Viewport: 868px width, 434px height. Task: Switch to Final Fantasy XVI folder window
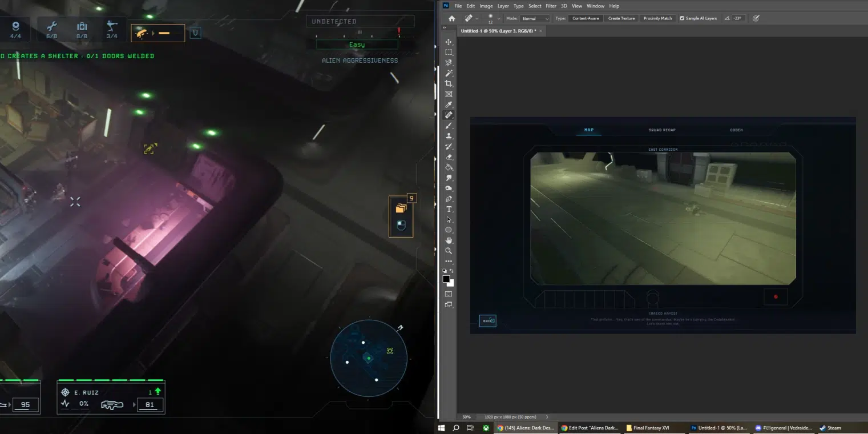[655, 428]
